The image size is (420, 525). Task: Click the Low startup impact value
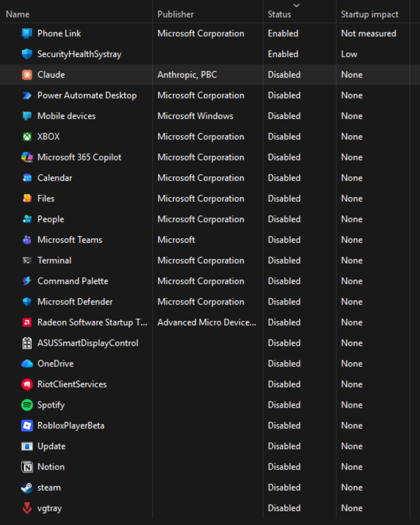click(x=349, y=54)
